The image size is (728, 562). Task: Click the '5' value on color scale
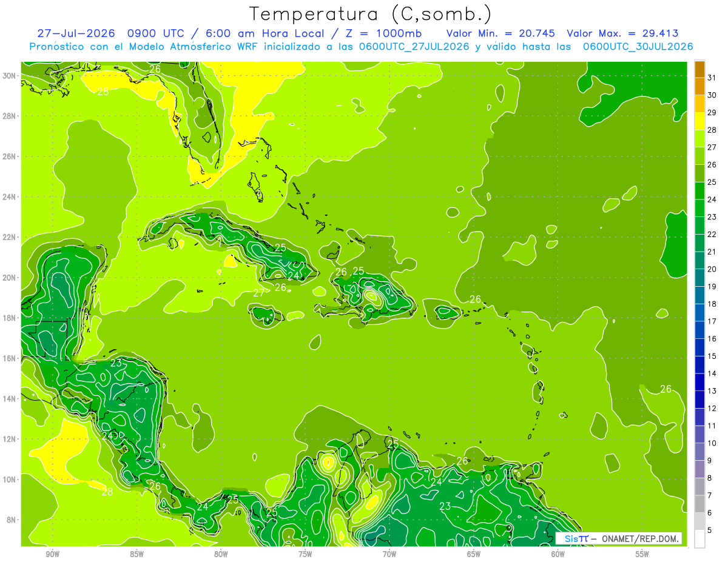click(710, 530)
